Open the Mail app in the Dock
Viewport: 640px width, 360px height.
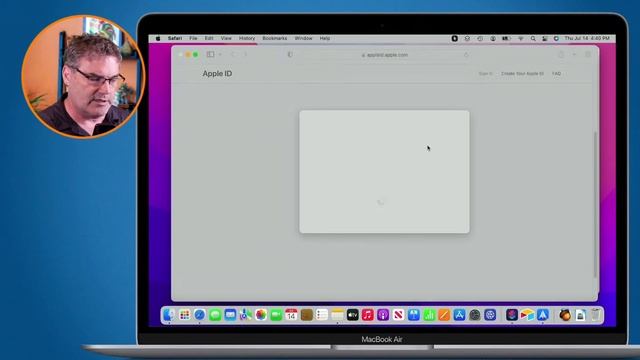(x=230, y=315)
